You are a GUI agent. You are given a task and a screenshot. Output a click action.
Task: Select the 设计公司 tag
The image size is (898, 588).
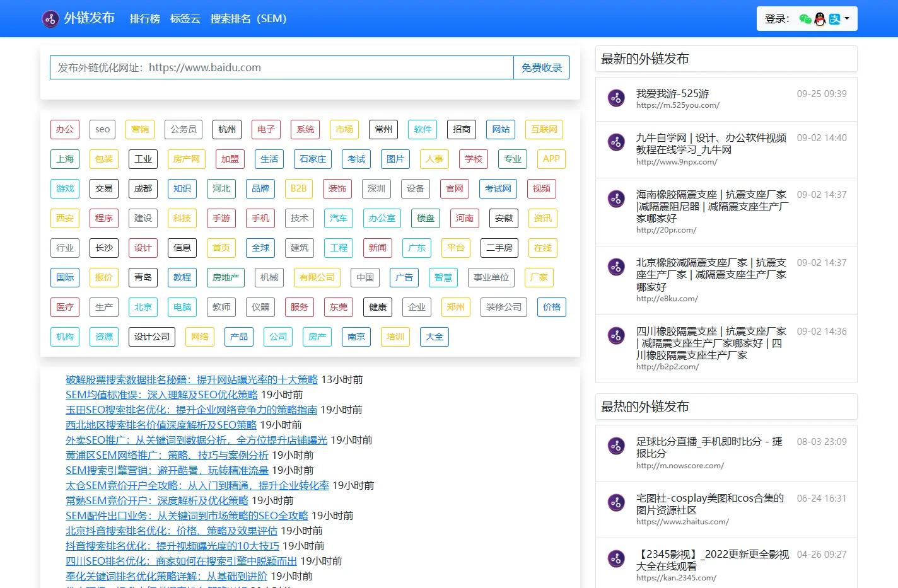click(152, 337)
